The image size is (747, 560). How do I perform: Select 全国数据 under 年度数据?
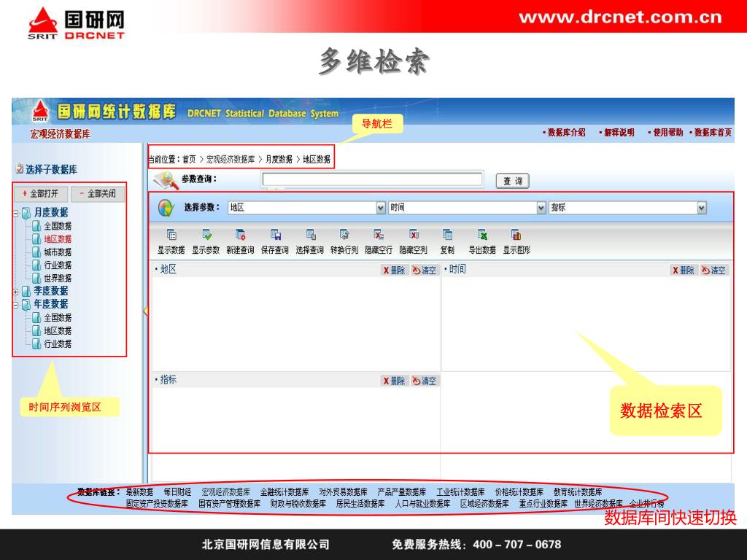[x=58, y=318]
